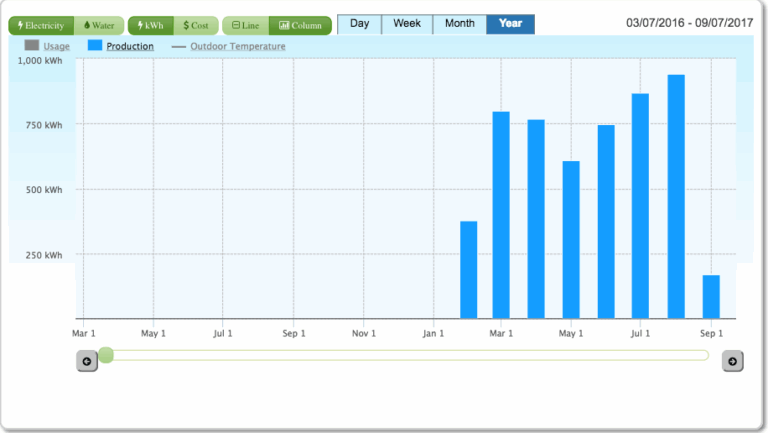Click the left arrow scroll button
768x433 pixels.
coord(87,361)
